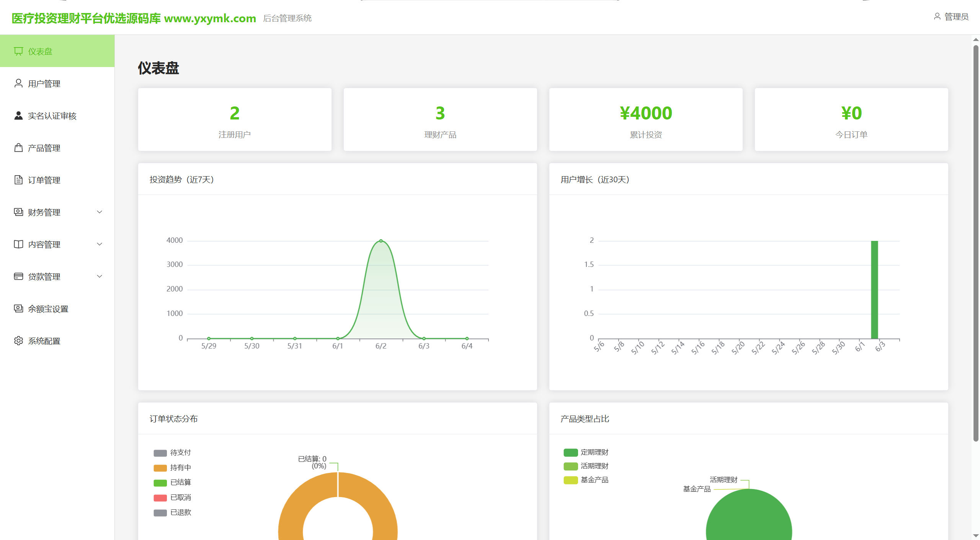Click the order management document icon
Image resolution: width=980 pixels, height=540 pixels.
pyautogui.click(x=18, y=180)
